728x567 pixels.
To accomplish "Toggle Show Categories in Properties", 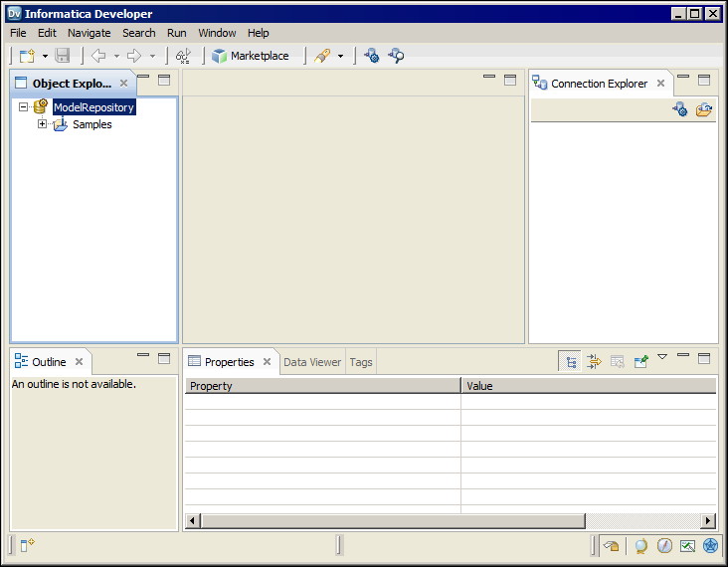I will [570, 361].
